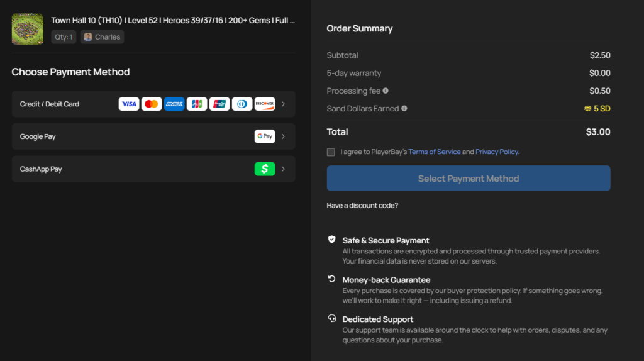The width and height of the screenshot is (644, 361).
Task: Click the Visa card icon
Action: (129, 104)
